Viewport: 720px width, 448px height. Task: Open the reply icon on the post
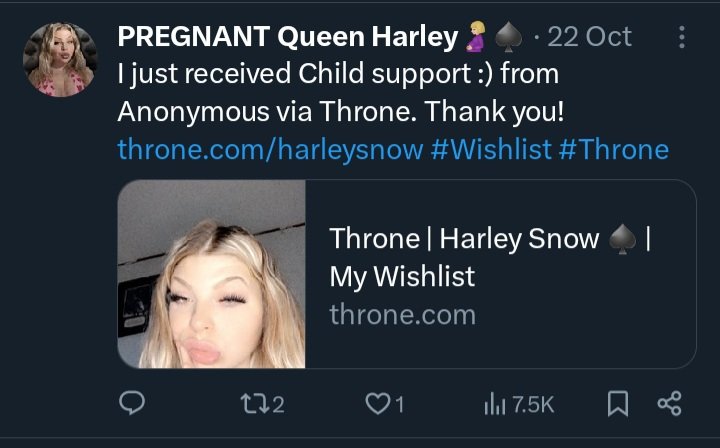tap(133, 404)
